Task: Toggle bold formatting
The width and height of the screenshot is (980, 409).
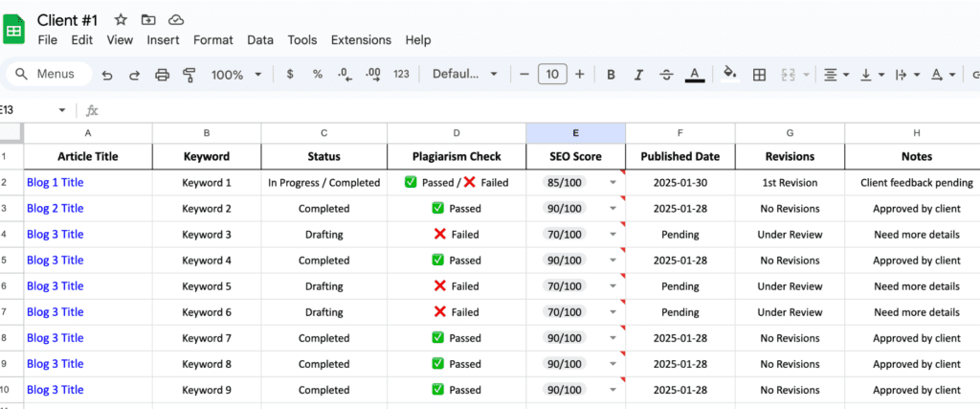Action: tap(611, 75)
